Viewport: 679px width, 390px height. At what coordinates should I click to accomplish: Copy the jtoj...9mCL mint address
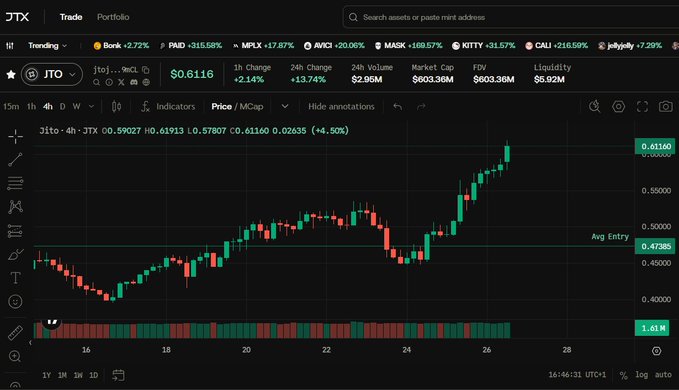(x=146, y=70)
